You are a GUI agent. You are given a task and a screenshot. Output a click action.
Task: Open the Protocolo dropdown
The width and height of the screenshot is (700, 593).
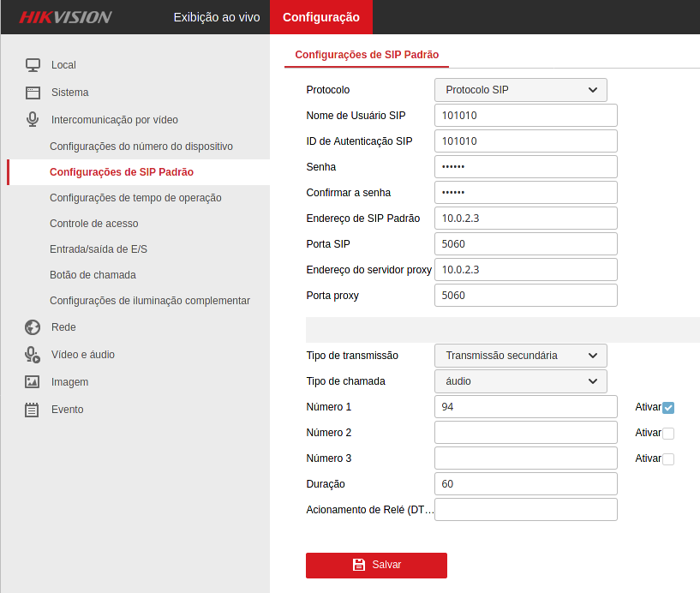520,90
